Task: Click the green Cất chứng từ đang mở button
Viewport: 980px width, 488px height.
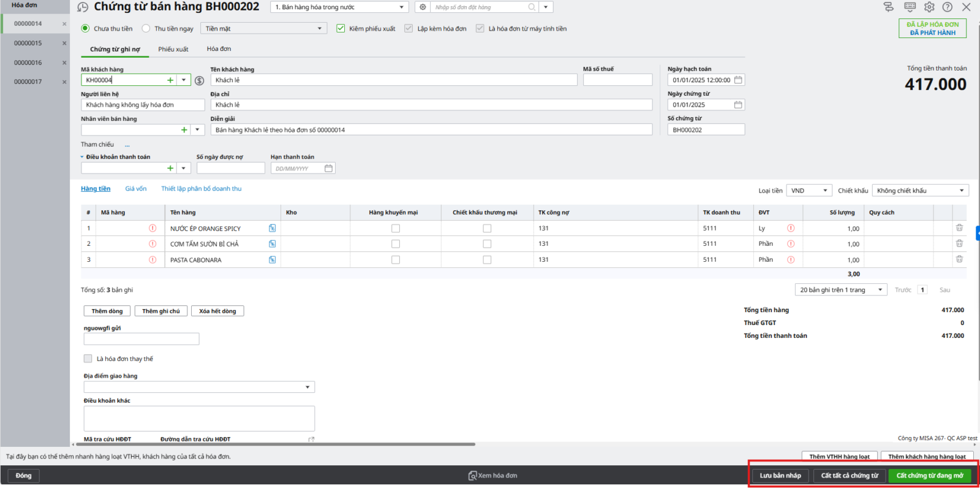Action: (929, 476)
